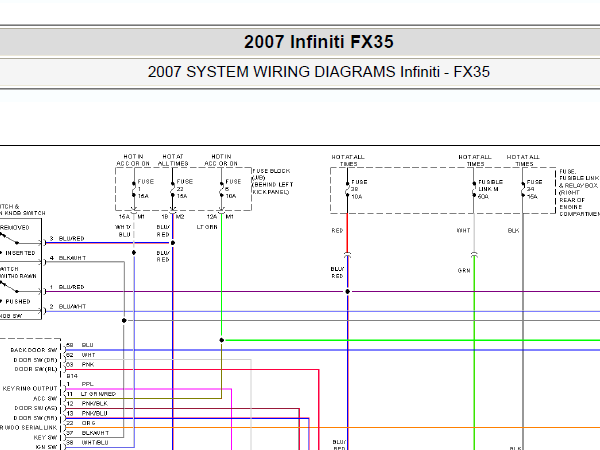Click the "KNOB SWITCH" heading text
Viewport: 600px width, 450px height.
(23, 213)
